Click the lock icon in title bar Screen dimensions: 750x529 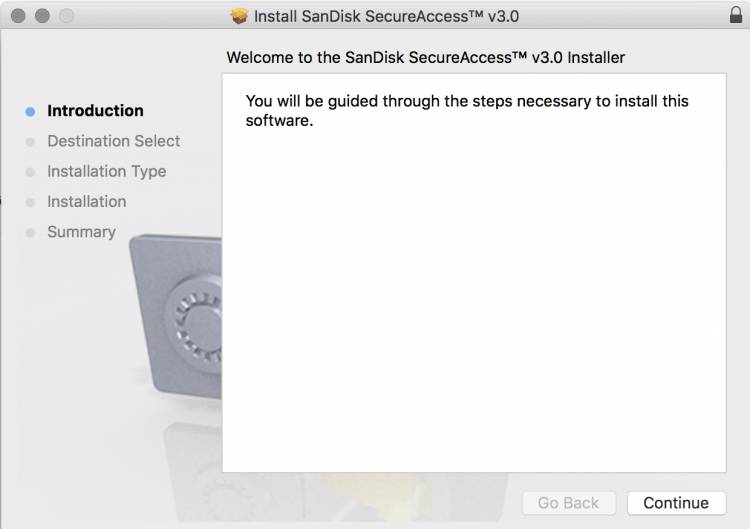coord(736,16)
